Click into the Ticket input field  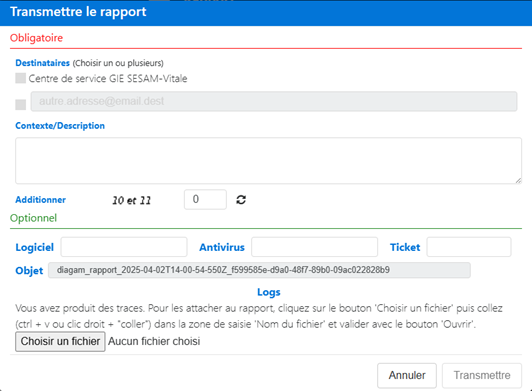coord(469,247)
